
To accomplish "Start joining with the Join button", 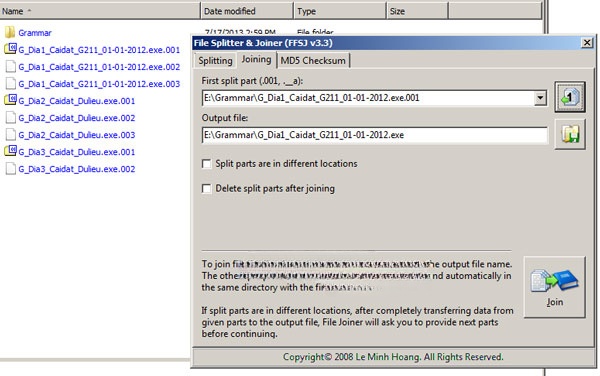I will [554, 287].
